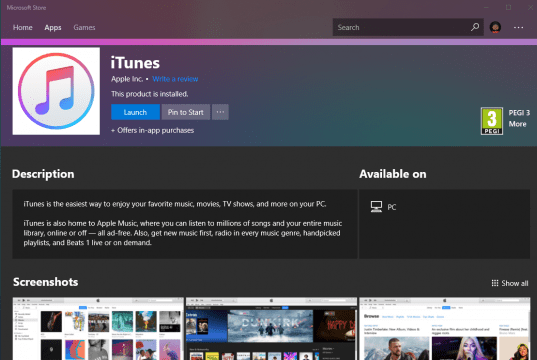Click the 'This product is installed.' text

(x=150, y=94)
